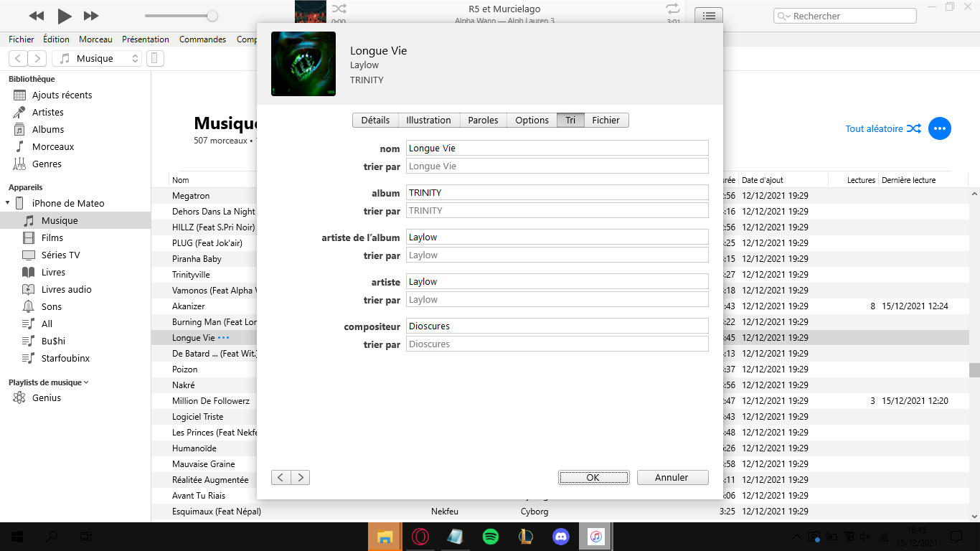Cancel the dialog with Annuler
980x551 pixels.
point(672,478)
